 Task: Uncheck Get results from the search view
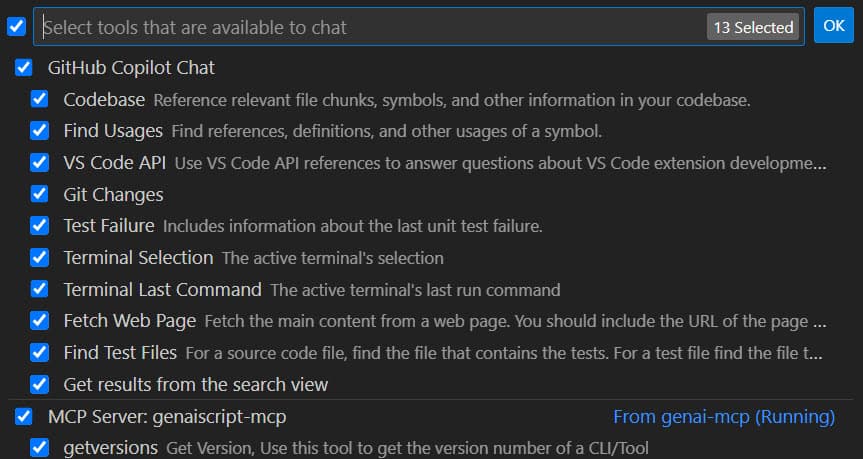(x=39, y=384)
